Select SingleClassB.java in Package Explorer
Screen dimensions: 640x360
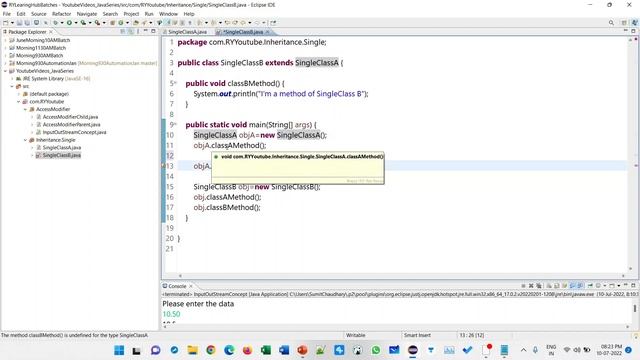62,156
